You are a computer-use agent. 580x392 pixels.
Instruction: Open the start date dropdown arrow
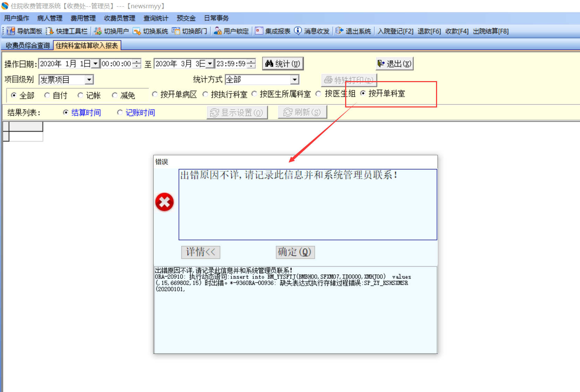coord(95,64)
